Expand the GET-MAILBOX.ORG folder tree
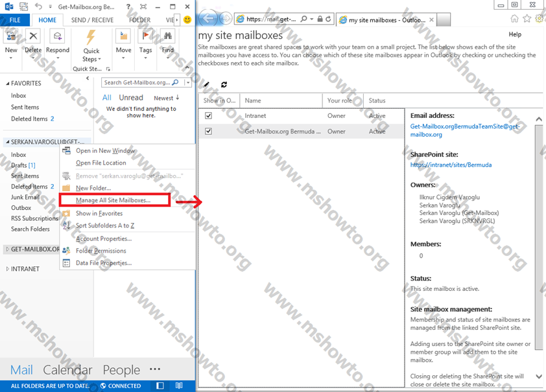Viewport: 546px width, 392px height. 8,249
